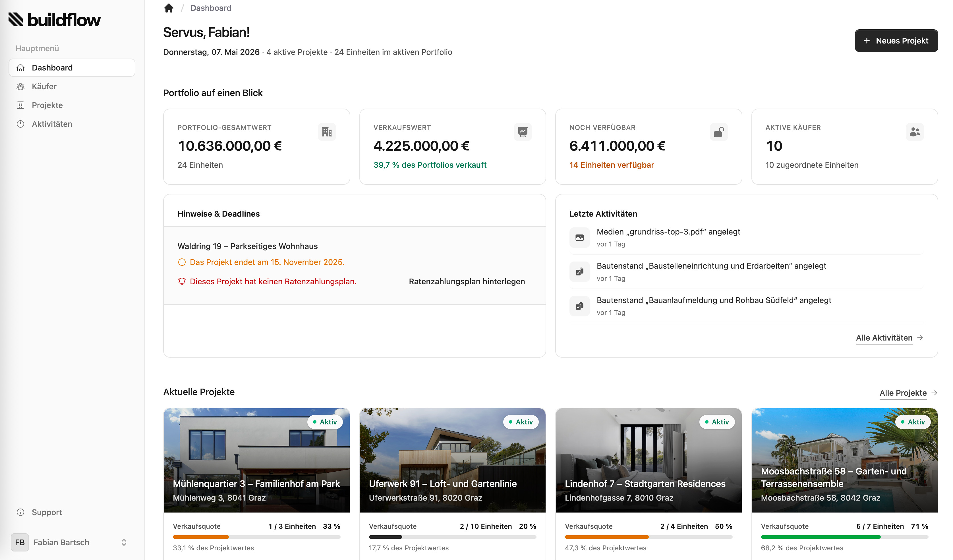Open the Uferwerk 91 project thumbnail
The width and height of the screenshot is (953, 560).
[x=453, y=461]
